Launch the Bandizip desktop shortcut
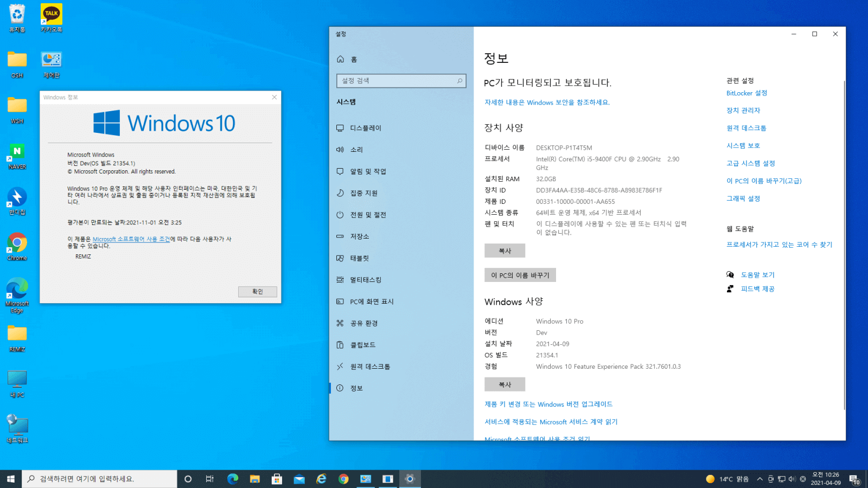 click(17, 201)
